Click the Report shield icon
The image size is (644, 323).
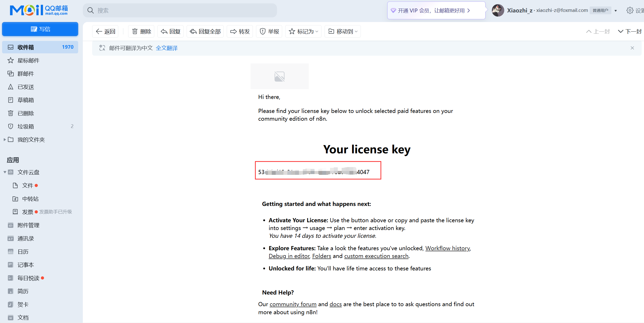[262, 31]
